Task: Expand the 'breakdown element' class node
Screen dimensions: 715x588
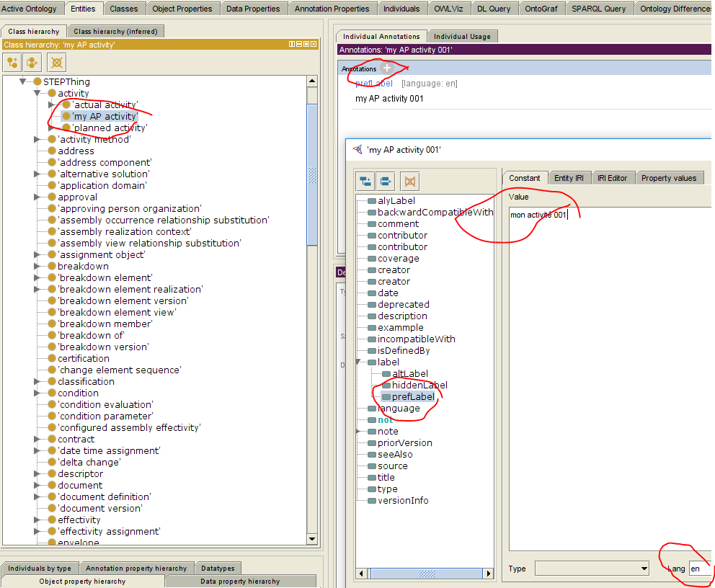Action: click(x=37, y=277)
